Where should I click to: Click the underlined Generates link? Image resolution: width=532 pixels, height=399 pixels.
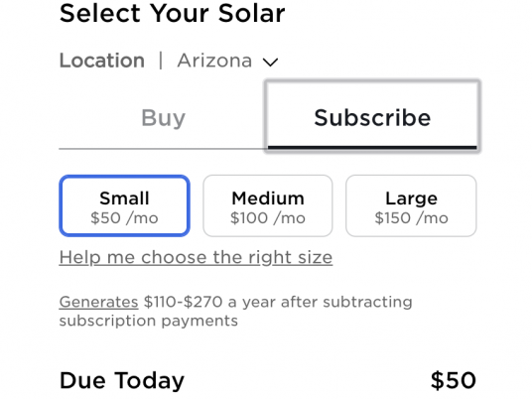pyautogui.click(x=98, y=302)
